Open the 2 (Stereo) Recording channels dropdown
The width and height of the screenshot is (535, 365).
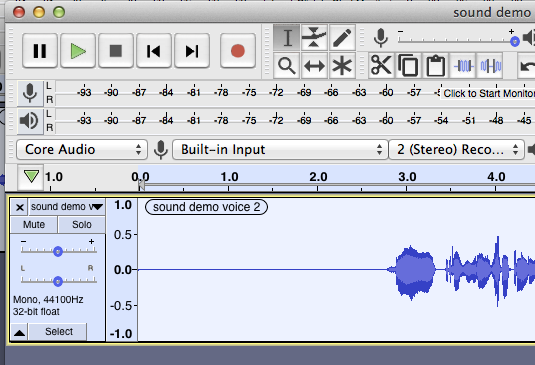pyautogui.click(x=457, y=149)
